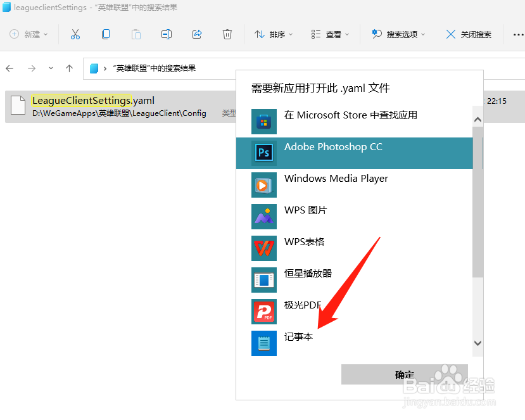This screenshot has width=525, height=420.
Task: Click the Delete trash can icon
Action: coord(227,34)
